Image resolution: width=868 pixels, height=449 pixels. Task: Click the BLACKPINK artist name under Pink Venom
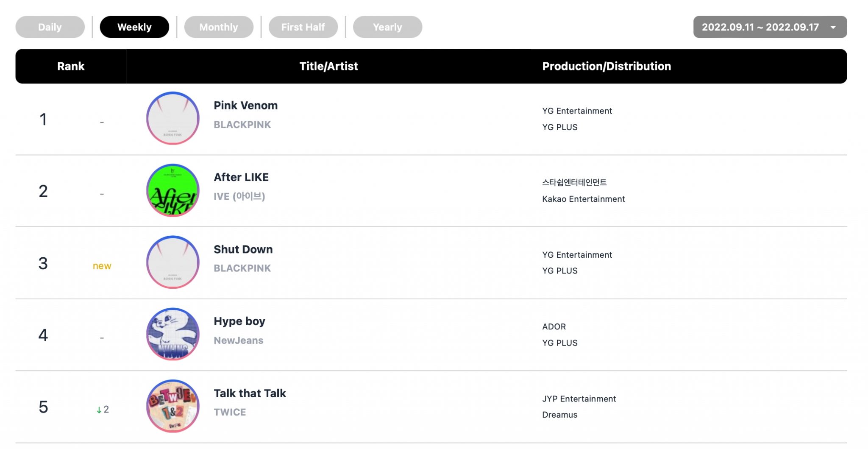pos(242,124)
